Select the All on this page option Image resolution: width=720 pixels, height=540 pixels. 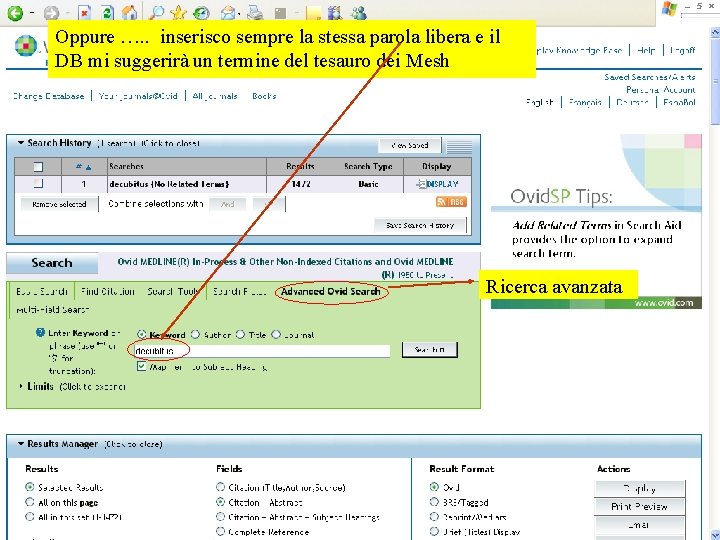[30, 502]
